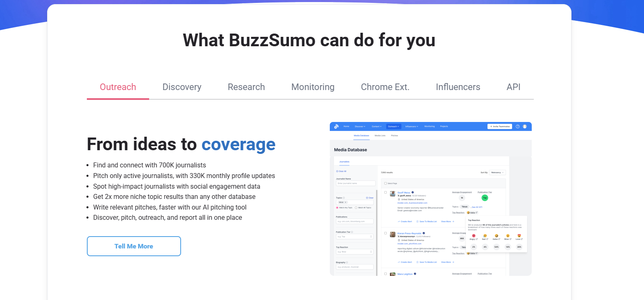Click Save To Media List under Kieran Press-Reynolds
This screenshot has height=300, width=644.
click(426, 262)
